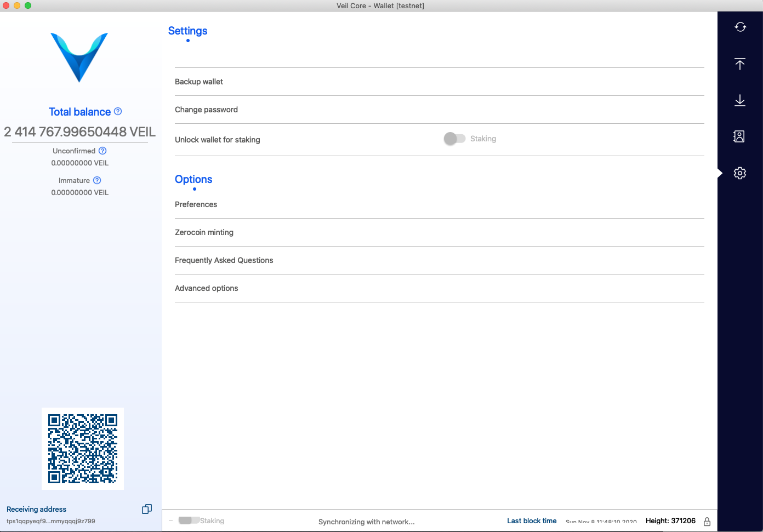Click the truncated receiving address text
The image size is (763, 532).
coord(51,521)
